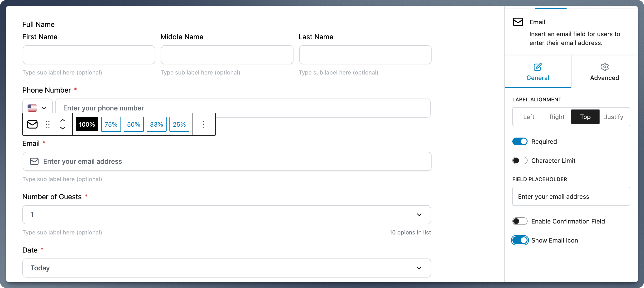The image size is (644, 288).
Task: Click the sub label under Last Name
Action: tap(338, 72)
